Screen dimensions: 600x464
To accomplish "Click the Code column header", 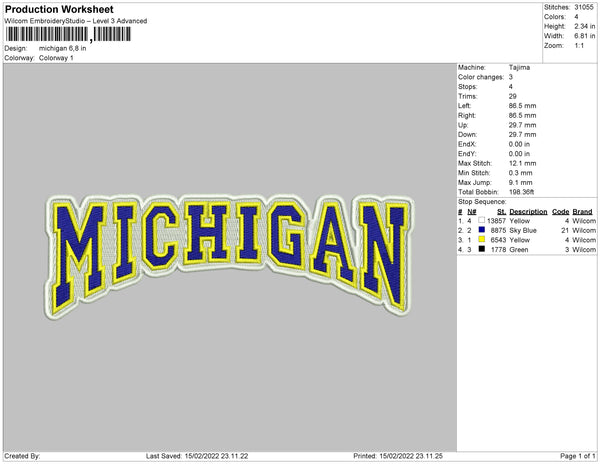I will (x=561, y=212).
